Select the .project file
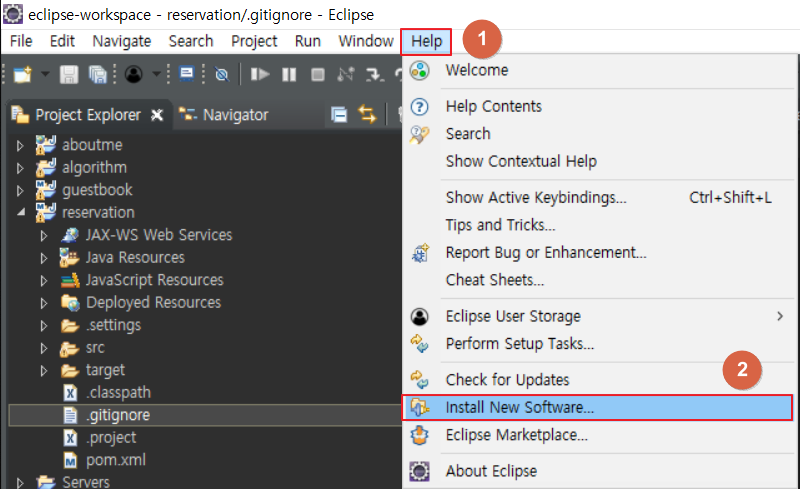The image size is (800, 489). pyautogui.click(x=111, y=437)
